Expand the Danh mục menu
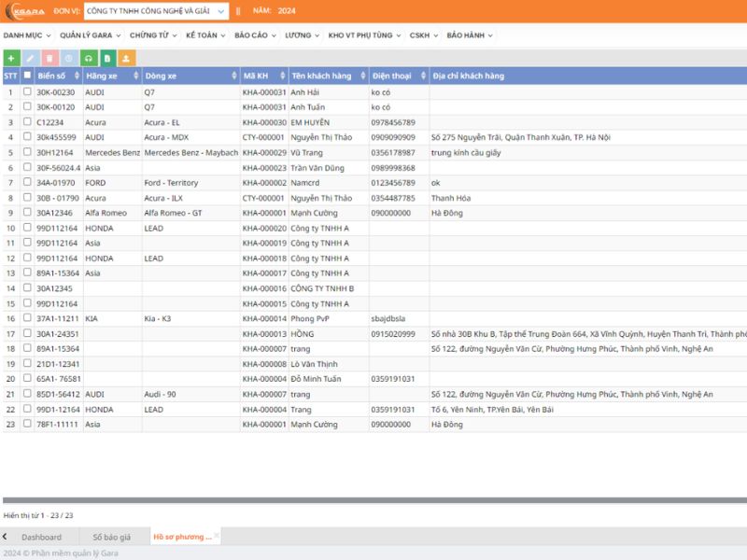This screenshot has height=560, width=747. coord(27,35)
